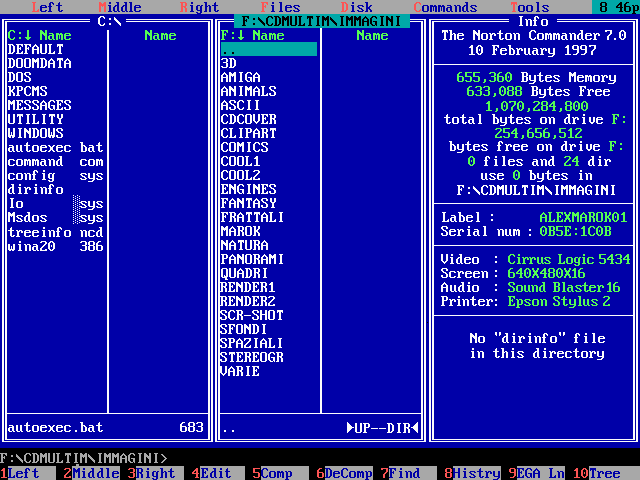Click the 4 Edit function key button

coord(218,473)
